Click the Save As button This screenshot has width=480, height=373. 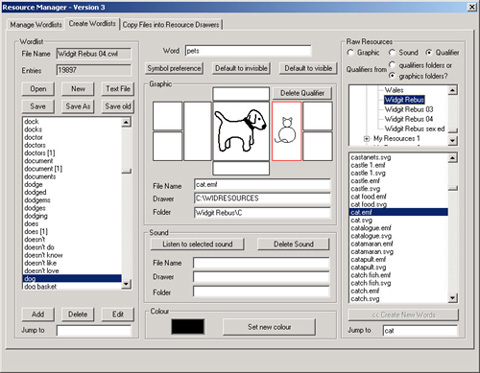coord(78,106)
